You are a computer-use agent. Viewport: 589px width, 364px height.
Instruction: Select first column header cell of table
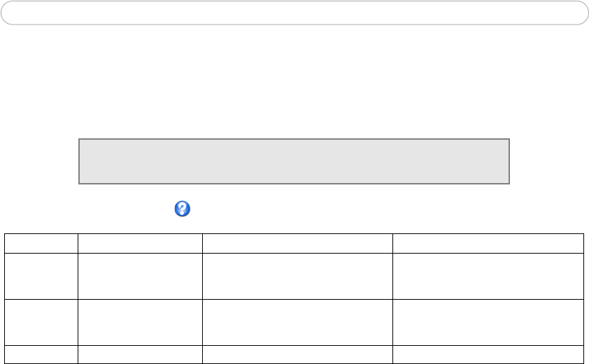tap(41, 242)
